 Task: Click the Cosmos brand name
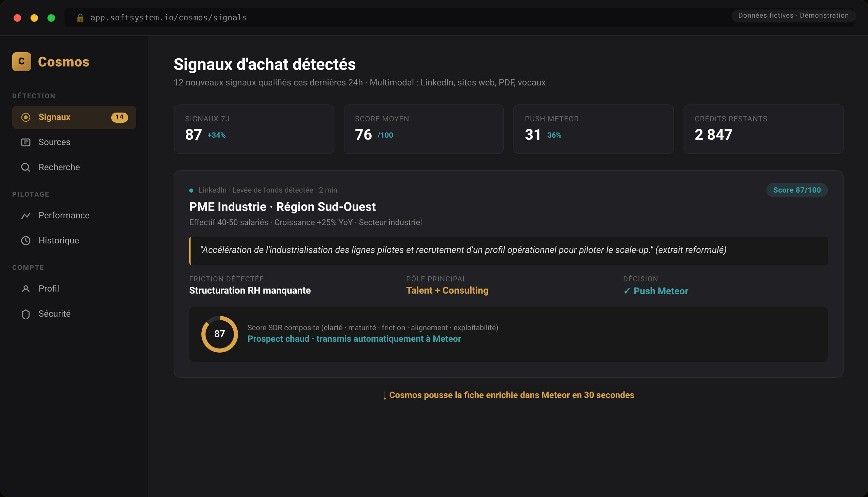(x=63, y=62)
